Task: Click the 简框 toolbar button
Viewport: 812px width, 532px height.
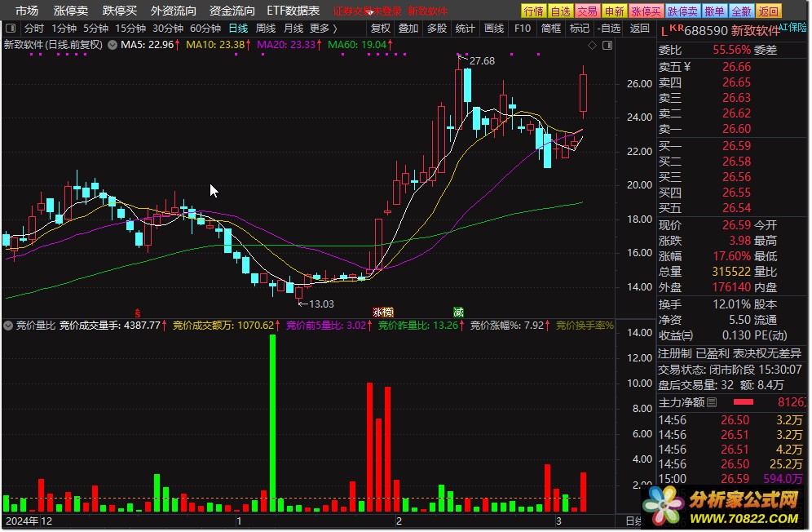Action: coord(551,28)
